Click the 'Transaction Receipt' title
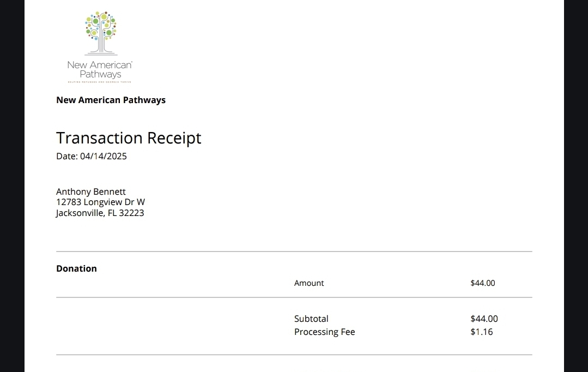This screenshot has width=588, height=372. pos(129,138)
